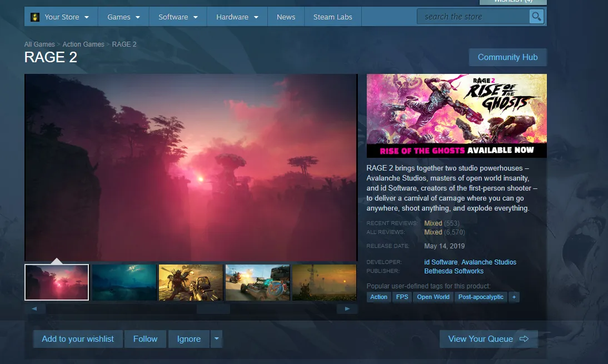Open id Software developer page
The width and height of the screenshot is (608, 364).
(441, 262)
